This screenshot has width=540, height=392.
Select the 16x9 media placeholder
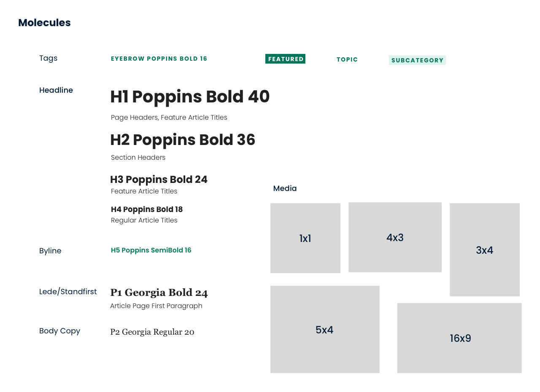point(459,338)
